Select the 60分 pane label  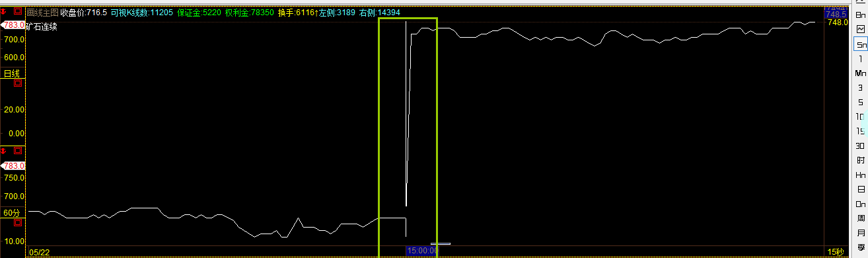tap(12, 213)
